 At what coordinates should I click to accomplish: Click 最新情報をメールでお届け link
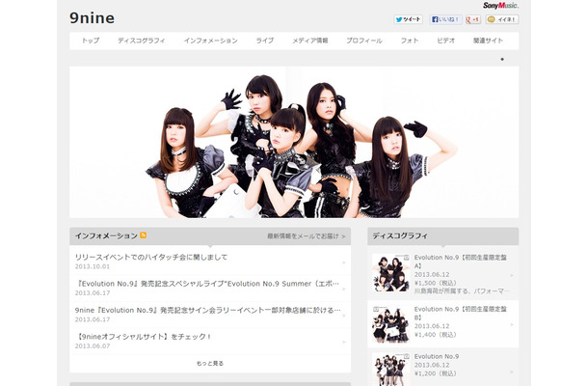click(306, 236)
